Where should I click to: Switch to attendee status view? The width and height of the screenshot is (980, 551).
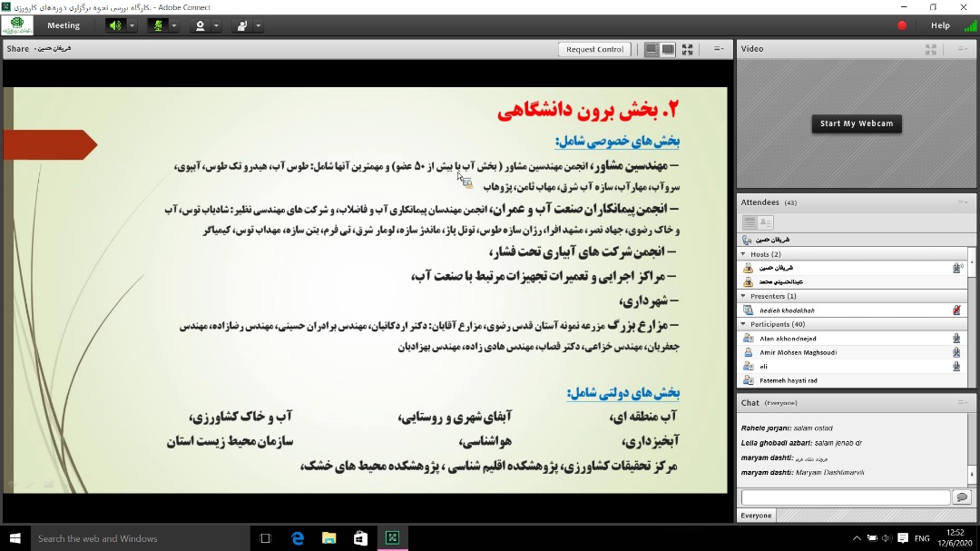tap(766, 222)
